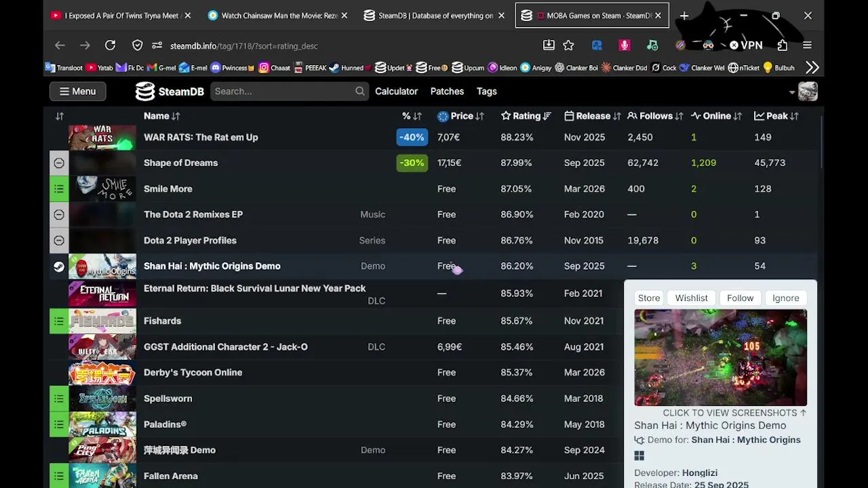Click the green list icon beside Spellsworn
The image size is (868, 488).
point(59,399)
